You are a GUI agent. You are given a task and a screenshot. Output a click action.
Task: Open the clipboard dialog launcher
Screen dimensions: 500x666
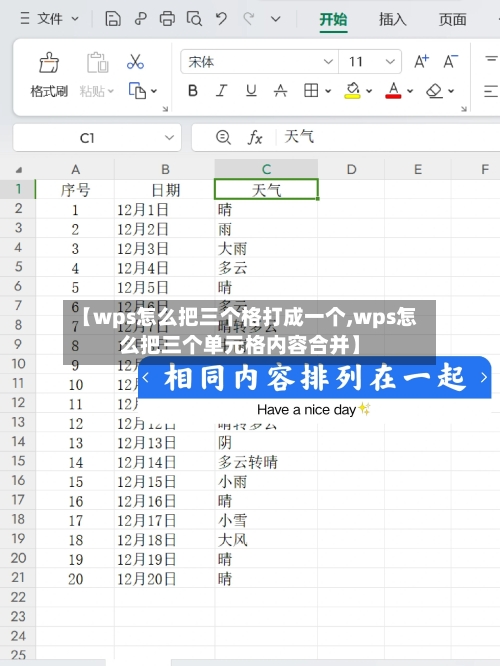[x=165, y=109]
